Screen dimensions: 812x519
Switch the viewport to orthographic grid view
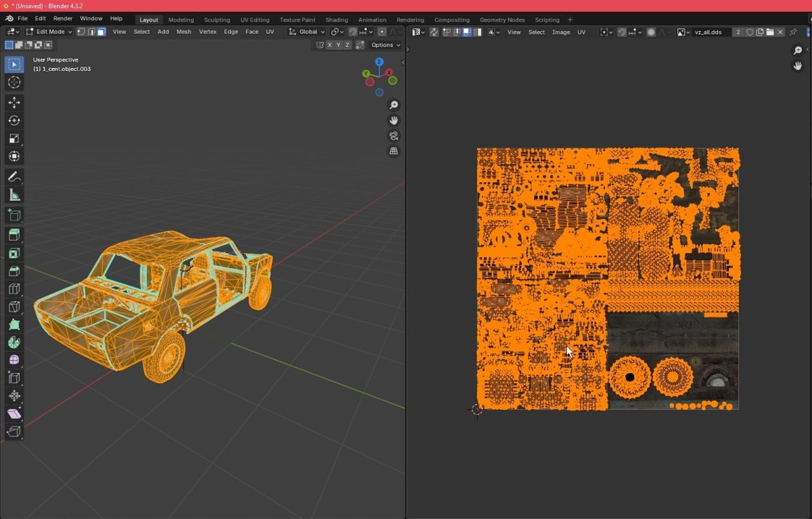(x=394, y=152)
